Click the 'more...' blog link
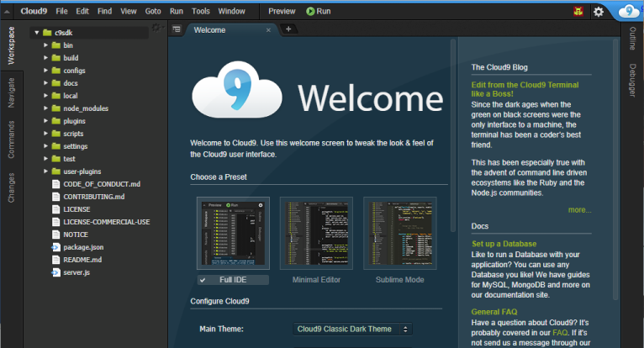Viewport: 644px width, 348px height. (579, 210)
